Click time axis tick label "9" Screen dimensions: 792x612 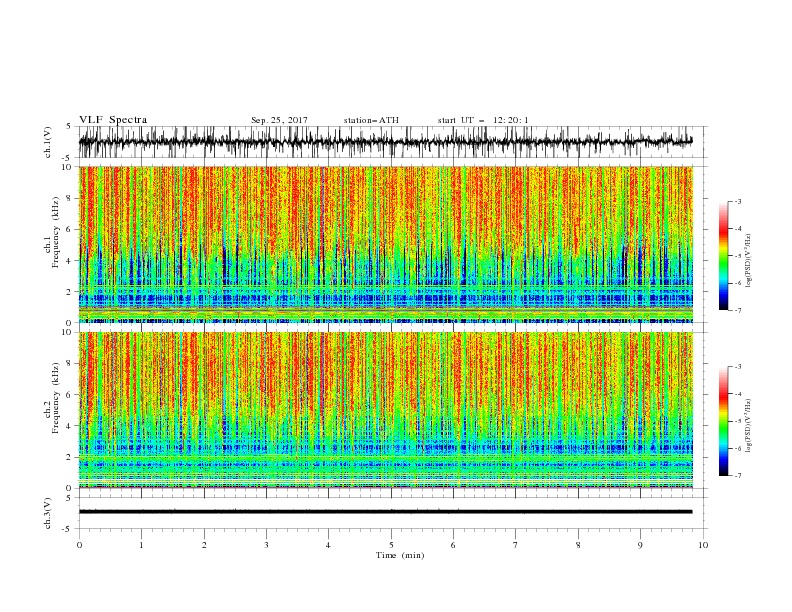(640, 545)
